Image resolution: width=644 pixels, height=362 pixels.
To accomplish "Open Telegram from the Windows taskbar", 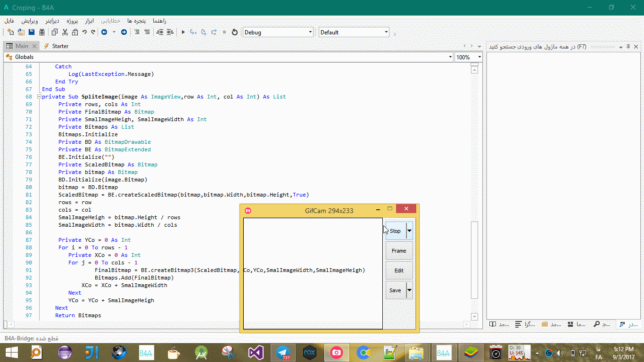I will 283,353.
